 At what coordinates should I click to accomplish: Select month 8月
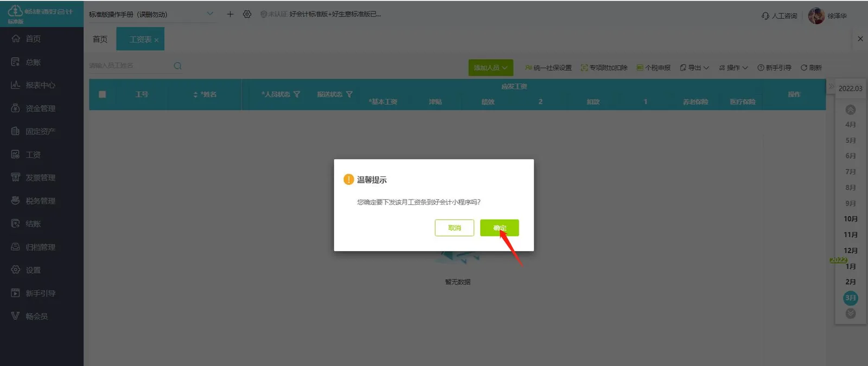851,188
